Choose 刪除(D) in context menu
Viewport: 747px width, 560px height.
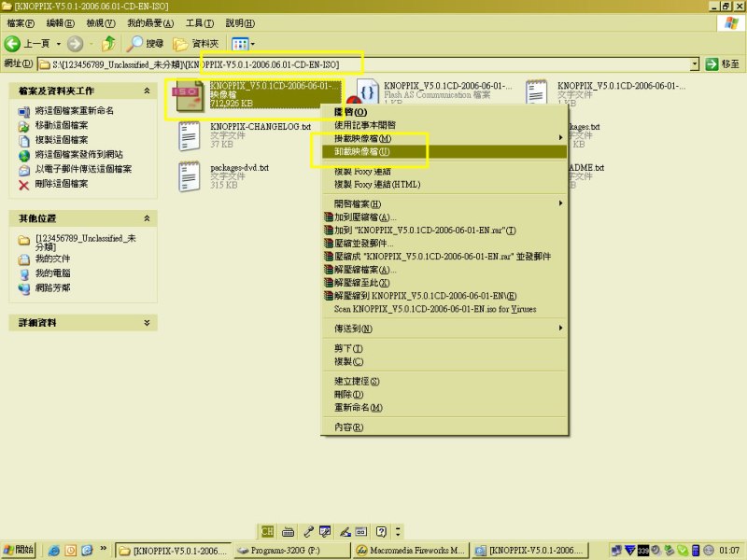pyautogui.click(x=444, y=394)
